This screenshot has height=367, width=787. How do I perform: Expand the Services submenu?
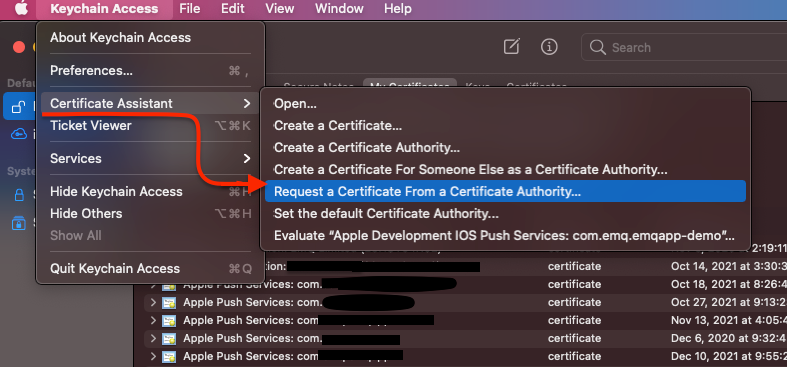[150, 159]
